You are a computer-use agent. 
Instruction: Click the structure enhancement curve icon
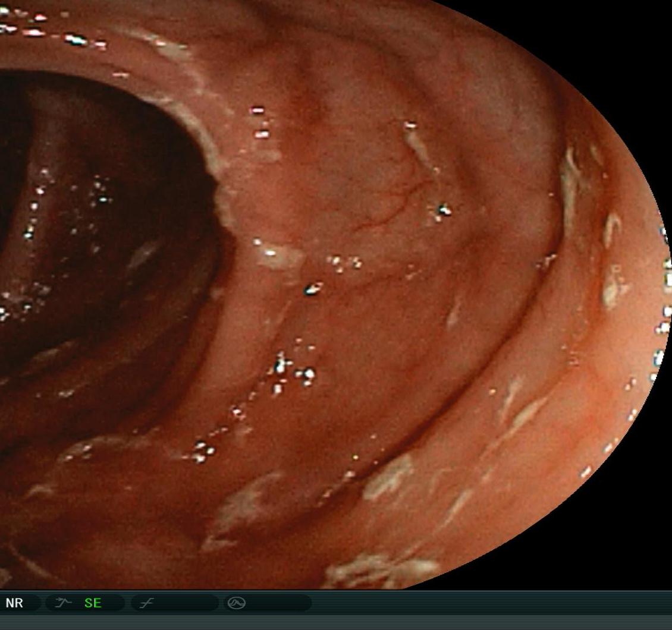64,603
